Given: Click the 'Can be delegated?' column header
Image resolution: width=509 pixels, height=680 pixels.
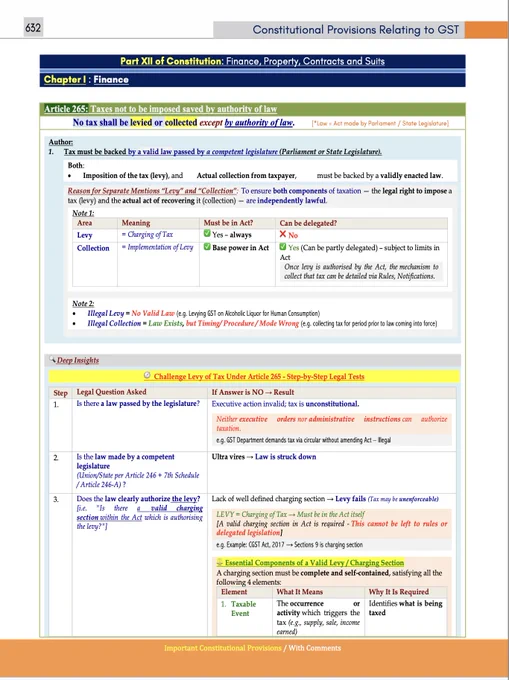Looking at the screenshot, I should (x=308, y=223).
